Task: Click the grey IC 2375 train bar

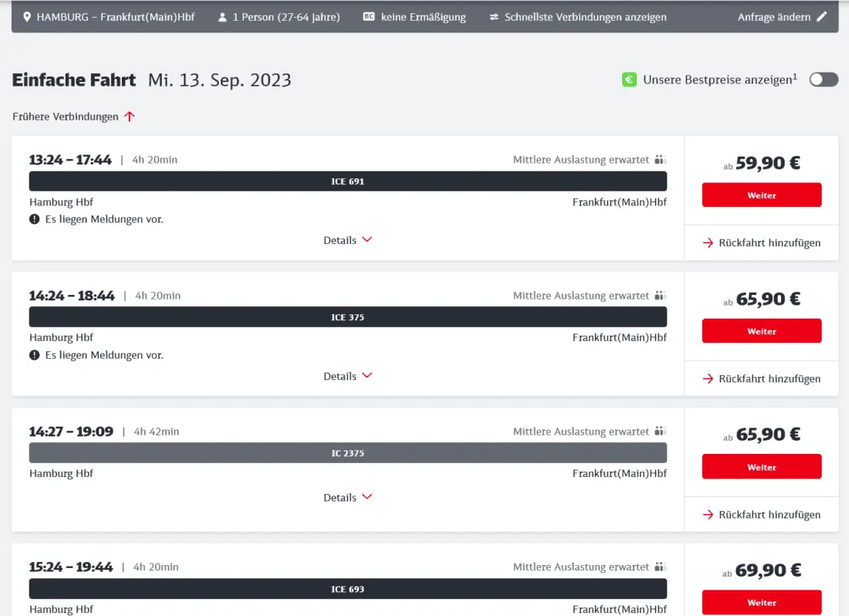Action: (x=347, y=453)
